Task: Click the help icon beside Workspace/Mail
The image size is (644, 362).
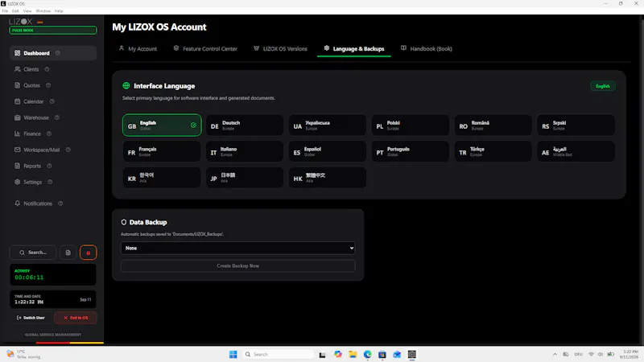Action: (68, 150)
